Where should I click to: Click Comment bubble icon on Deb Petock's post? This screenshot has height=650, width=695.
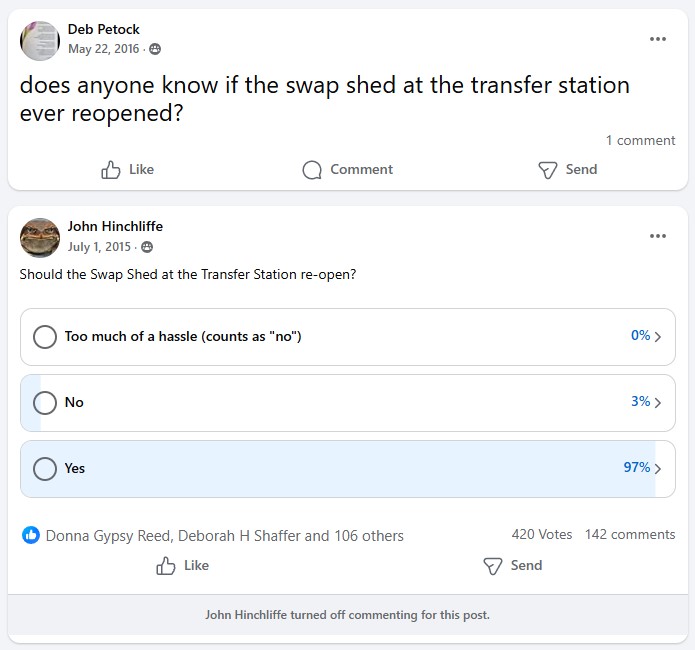pyautogui.click(x=312, y=170)
